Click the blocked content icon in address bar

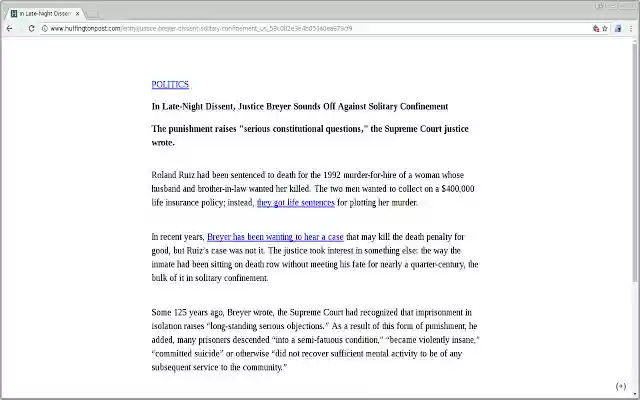tap(596, 28)
